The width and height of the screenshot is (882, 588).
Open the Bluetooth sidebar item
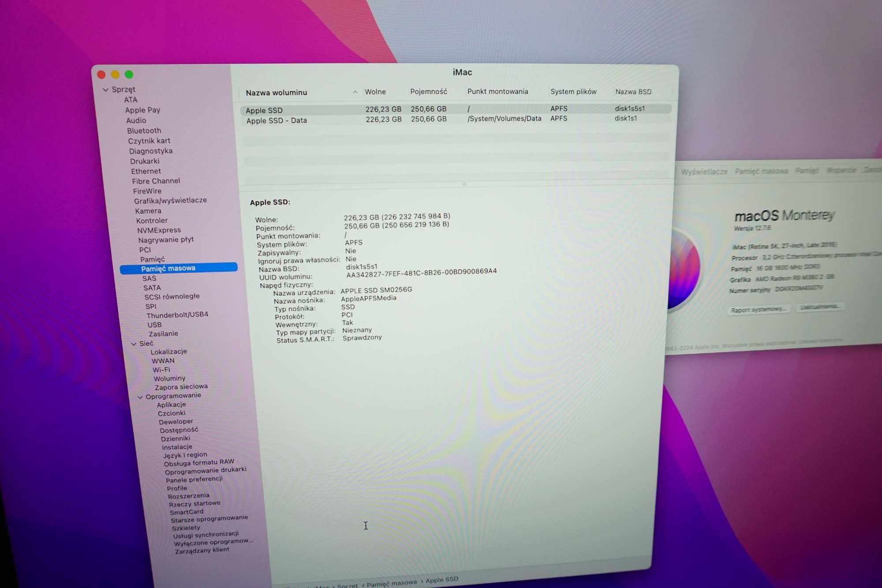[144, 131]
